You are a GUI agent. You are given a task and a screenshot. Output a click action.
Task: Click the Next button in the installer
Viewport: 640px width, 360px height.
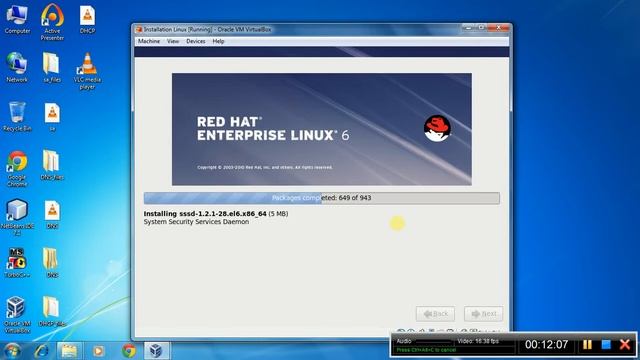click(x=483, y=314)
